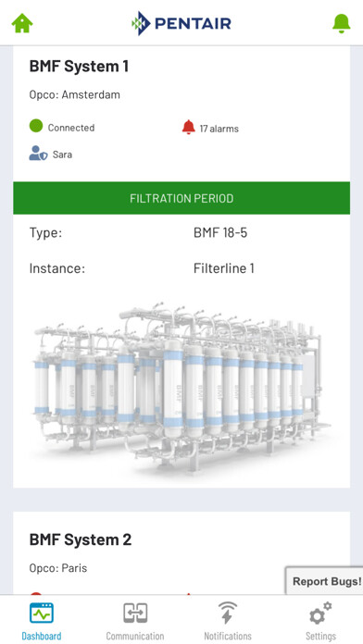Click the BMF filter system image
Viewport: 363px width, 644px height.
click(181, 387)
